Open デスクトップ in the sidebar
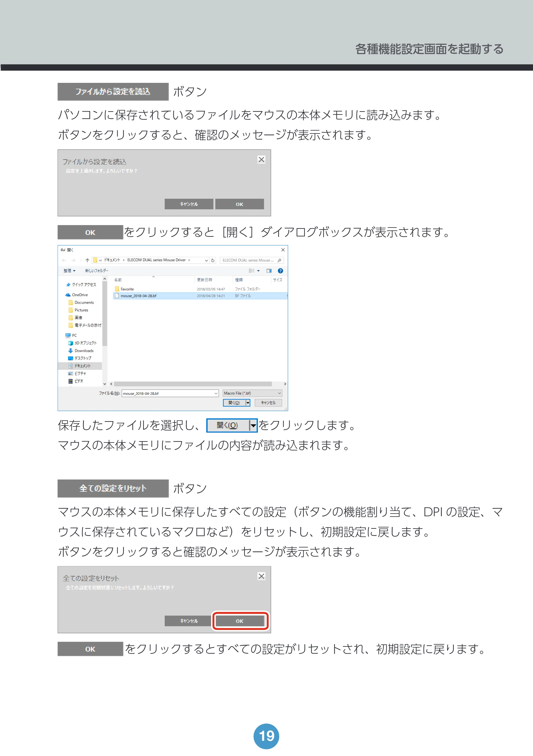Screen dimensions: 533x756 point(80,358)
